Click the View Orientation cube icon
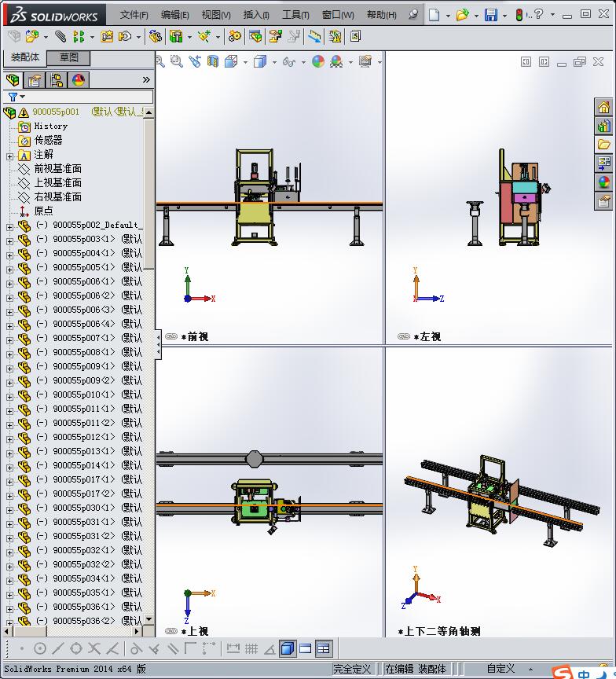 (x=231, y=61)
